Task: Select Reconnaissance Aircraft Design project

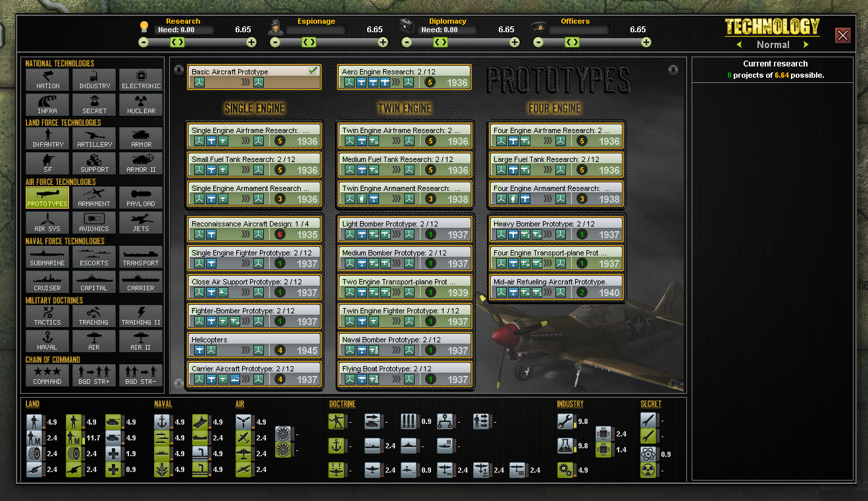Action: point(254,229)
